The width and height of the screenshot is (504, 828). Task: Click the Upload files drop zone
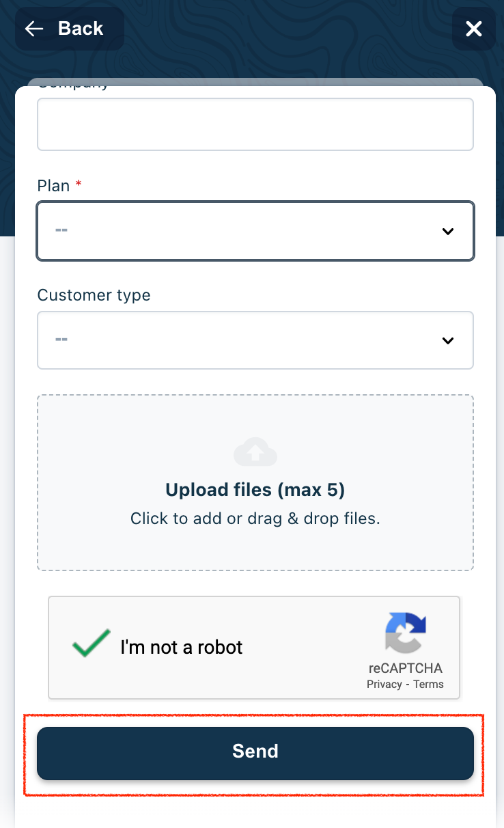(x=255, y=482)
